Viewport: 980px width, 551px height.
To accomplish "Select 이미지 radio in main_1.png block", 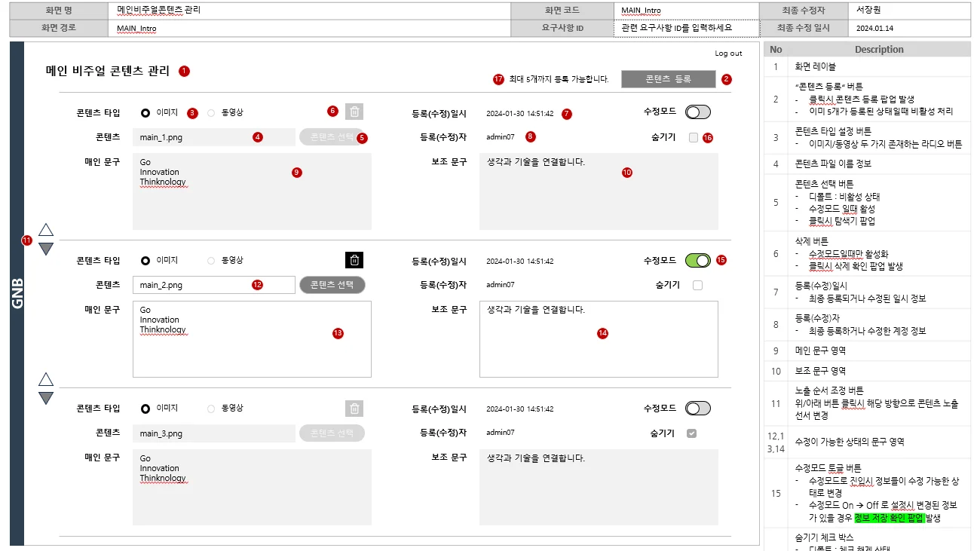I will pyautogui.click(x=145, y=112).
